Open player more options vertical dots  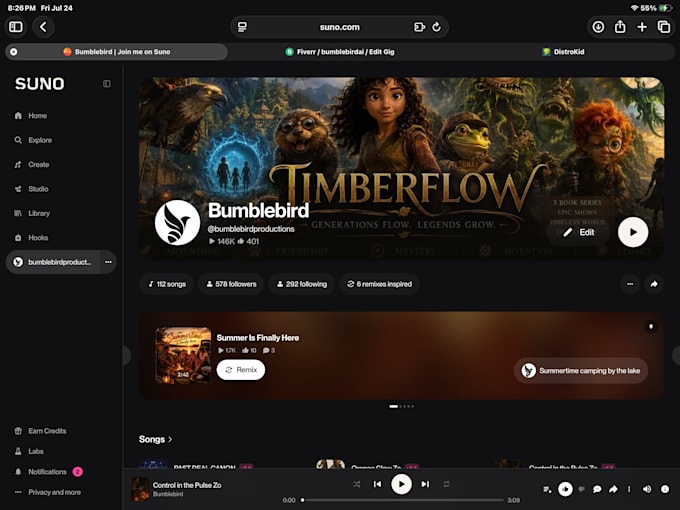(x=629, y=489)
